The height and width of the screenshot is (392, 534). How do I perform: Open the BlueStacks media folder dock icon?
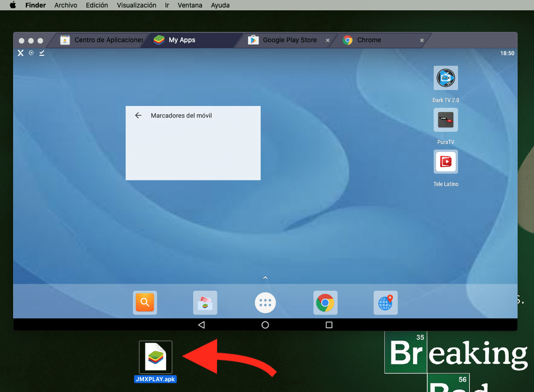(x=205, y=303)
